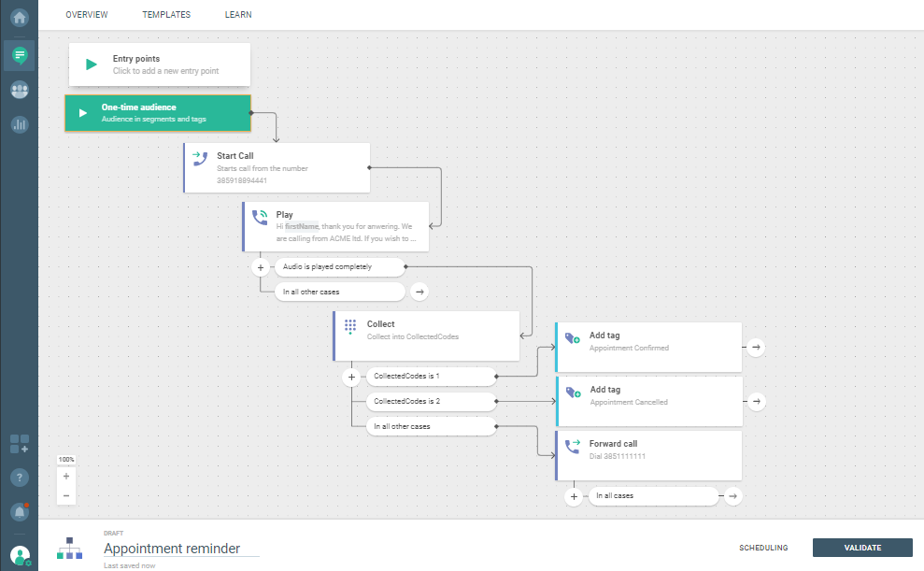Click the Collect keypad icon
The width and height of the screenshot is (924, 571).
click(x=350, y=327)
